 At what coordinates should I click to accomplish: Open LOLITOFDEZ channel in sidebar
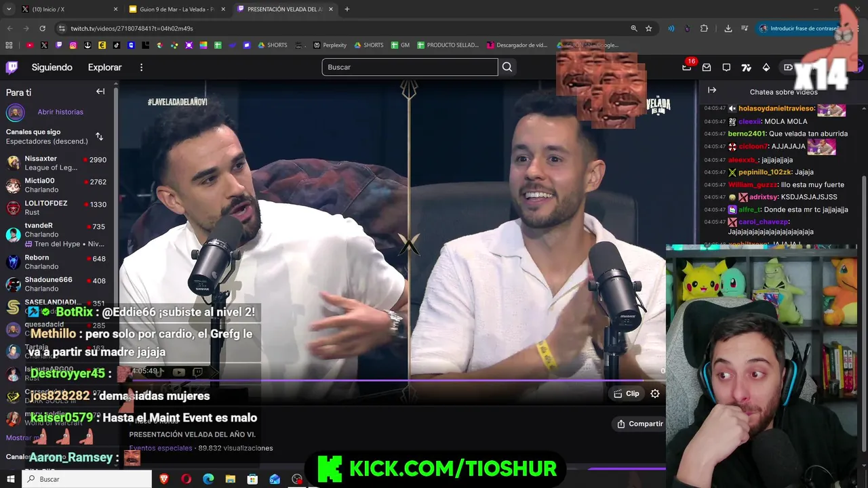(57, 207)
